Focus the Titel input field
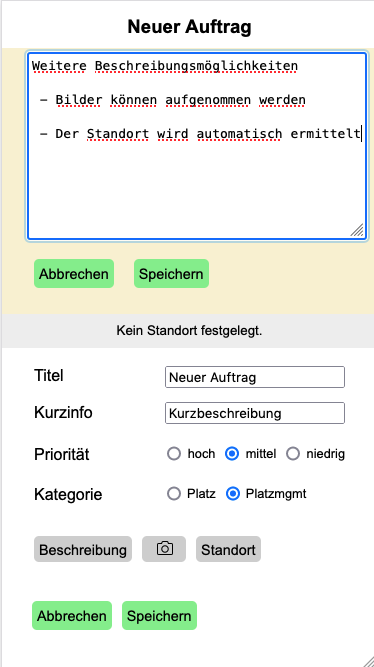The height and width of the screenshot is (667, 374). click(255, 377)
